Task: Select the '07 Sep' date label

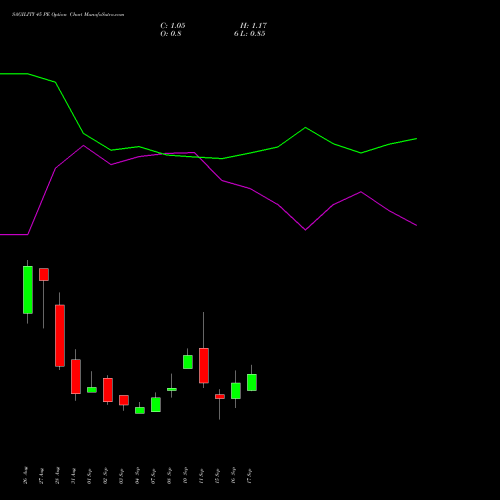Action: pos(154,475)
